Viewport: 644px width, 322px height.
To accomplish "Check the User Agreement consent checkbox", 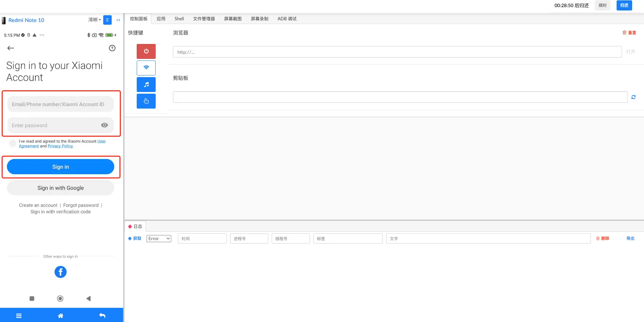I will tap(13, 143).
